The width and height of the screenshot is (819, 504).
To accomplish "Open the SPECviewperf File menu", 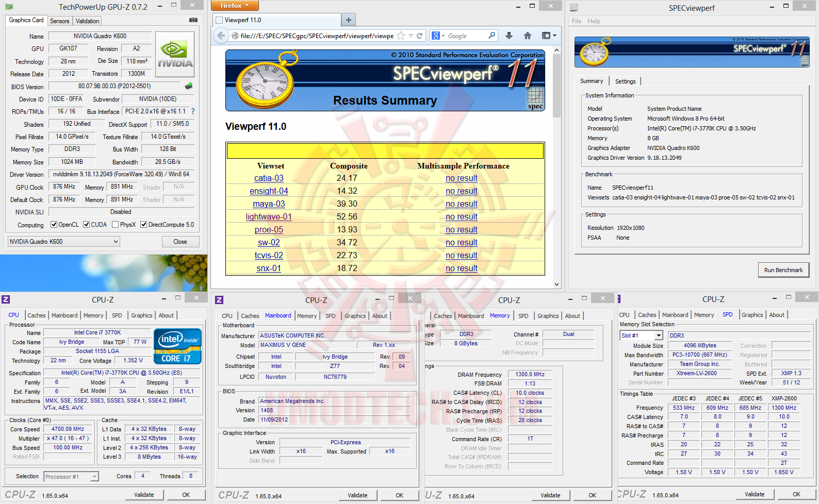I will click(x=577, y=21).
